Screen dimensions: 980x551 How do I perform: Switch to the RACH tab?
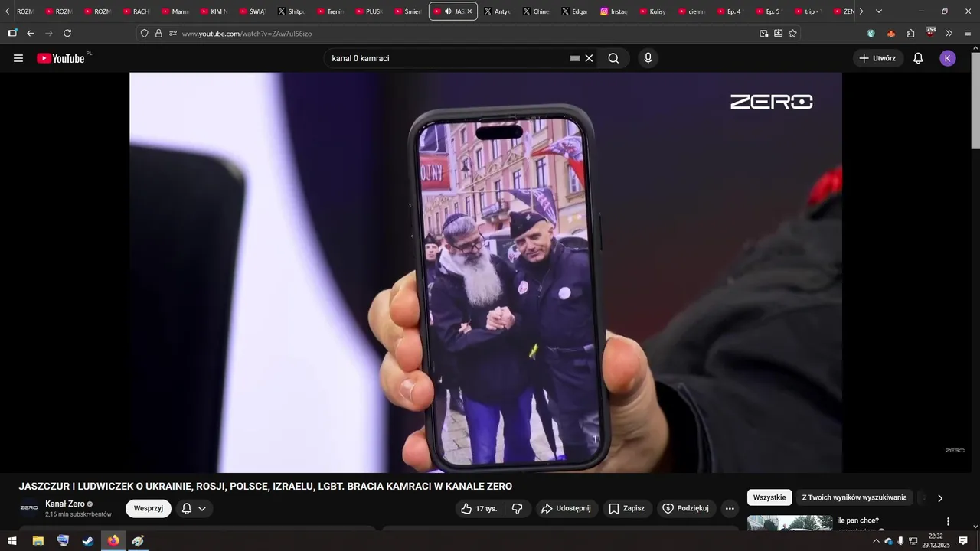tap(136, 11)
